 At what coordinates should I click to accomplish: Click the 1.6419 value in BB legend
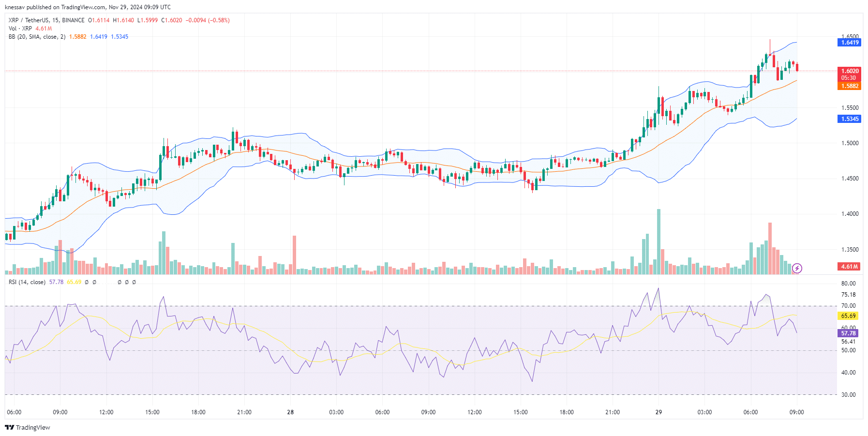pos(99,37)
